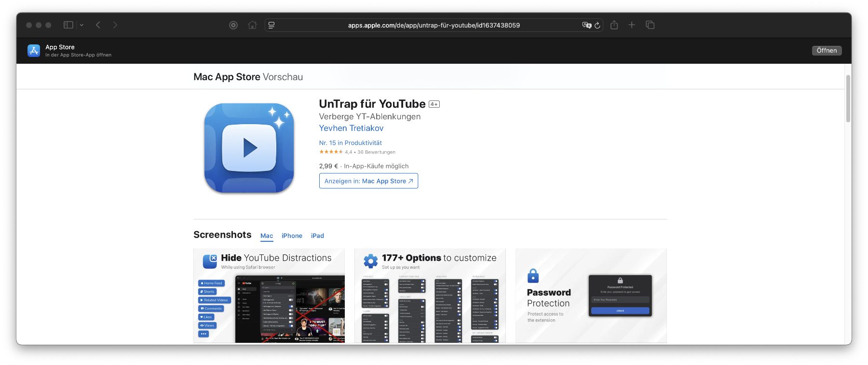Image resolution: width=868 pixels, height=365 pixels.
Task: Open a new tab with plus icon
Action: (x=632, y=25)
